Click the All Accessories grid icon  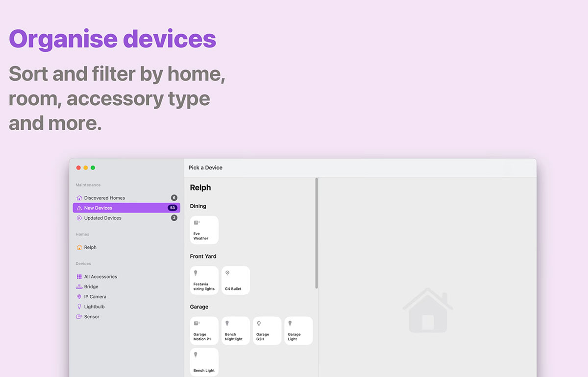79,277
